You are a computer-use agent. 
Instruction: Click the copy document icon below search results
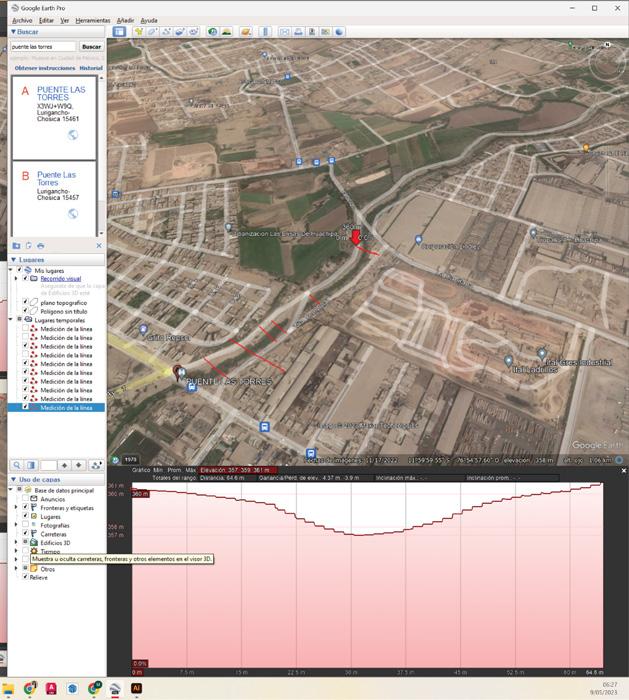pos(29,246)
